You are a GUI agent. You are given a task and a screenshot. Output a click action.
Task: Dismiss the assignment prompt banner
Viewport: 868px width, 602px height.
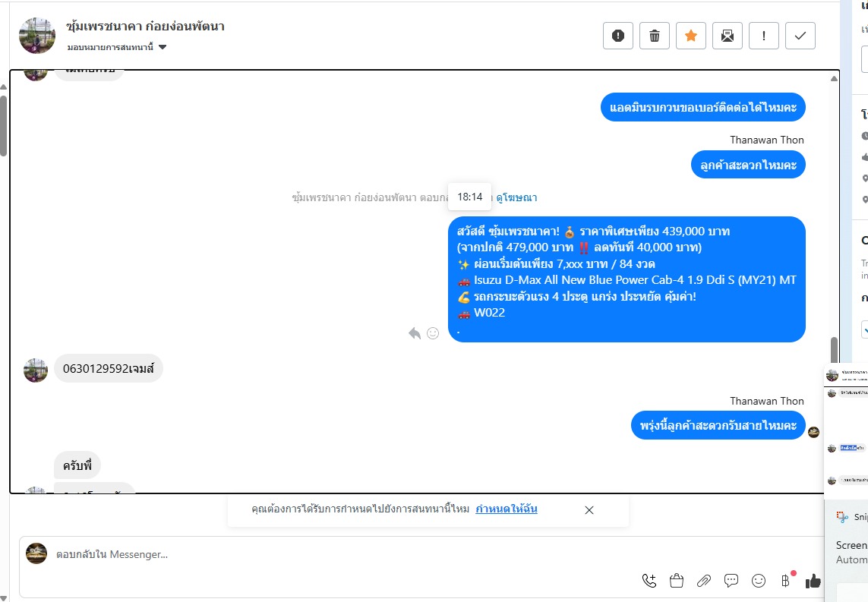589,510
